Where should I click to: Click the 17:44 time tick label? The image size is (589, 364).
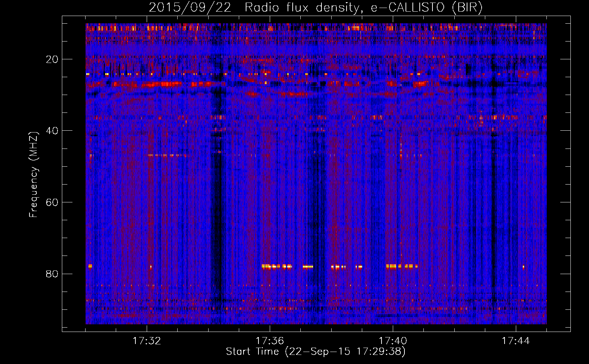pos(516,341)
